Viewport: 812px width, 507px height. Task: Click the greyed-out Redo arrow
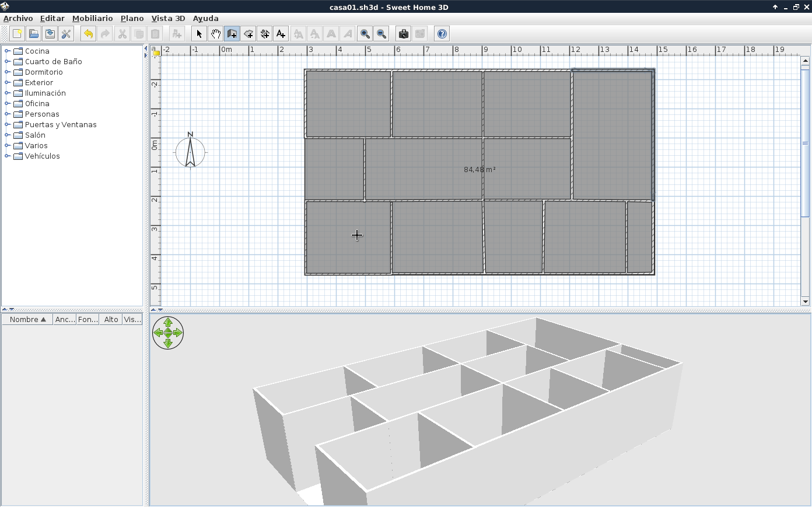104,34
